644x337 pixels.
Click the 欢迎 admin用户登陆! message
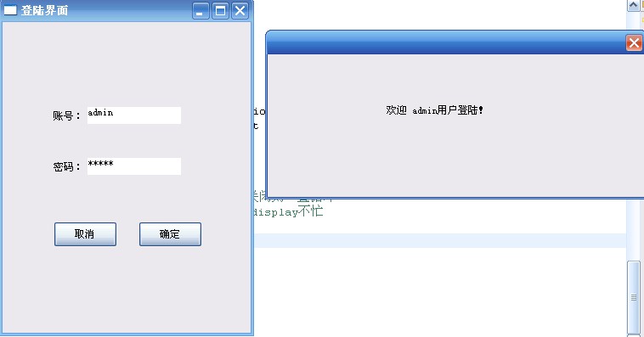point(434,110)
